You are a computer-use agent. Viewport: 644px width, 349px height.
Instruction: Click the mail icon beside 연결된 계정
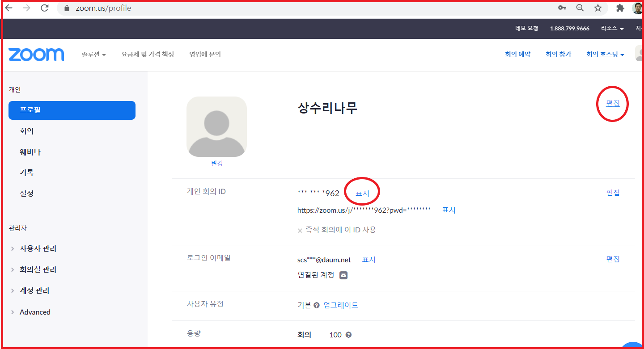click(x=343, y=275)
